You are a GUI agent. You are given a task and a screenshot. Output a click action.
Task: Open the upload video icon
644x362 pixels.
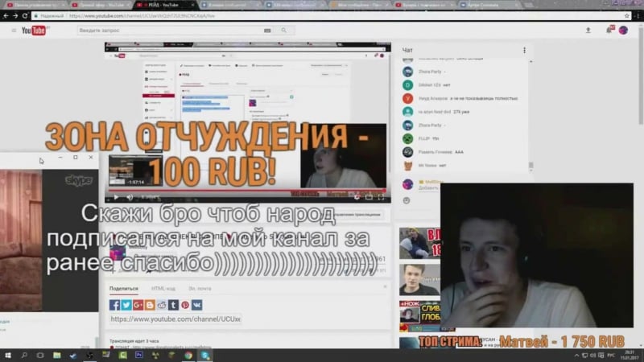point(588,30)
